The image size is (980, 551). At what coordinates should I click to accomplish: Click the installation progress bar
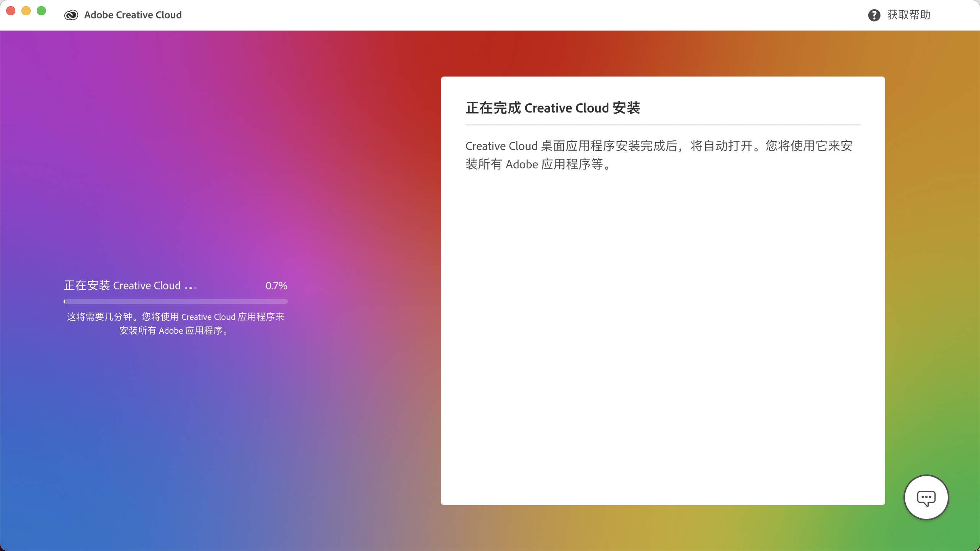coord(176,302)
